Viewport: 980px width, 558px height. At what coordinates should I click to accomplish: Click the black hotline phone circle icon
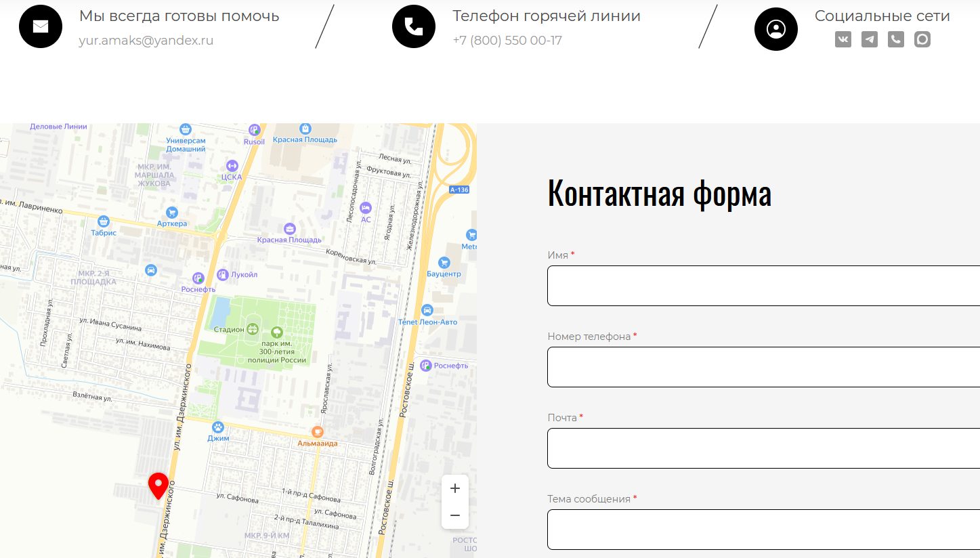coord(413,26)
